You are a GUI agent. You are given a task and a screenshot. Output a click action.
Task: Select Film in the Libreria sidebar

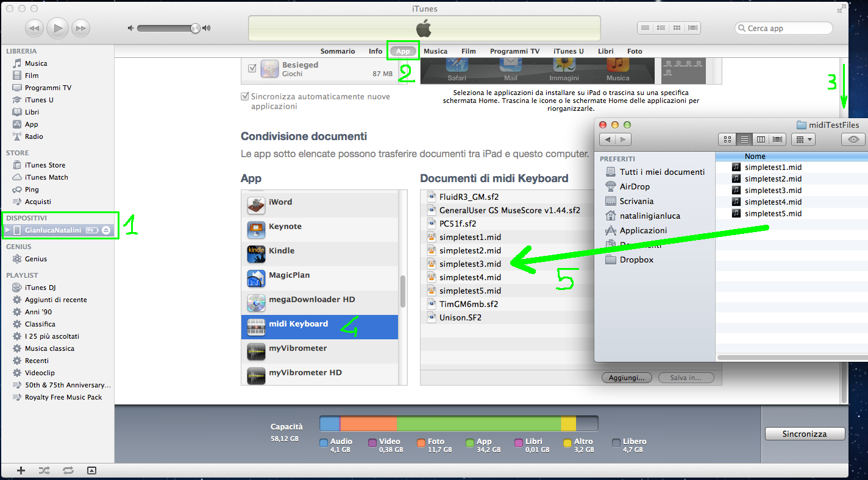tap(32, 76)
